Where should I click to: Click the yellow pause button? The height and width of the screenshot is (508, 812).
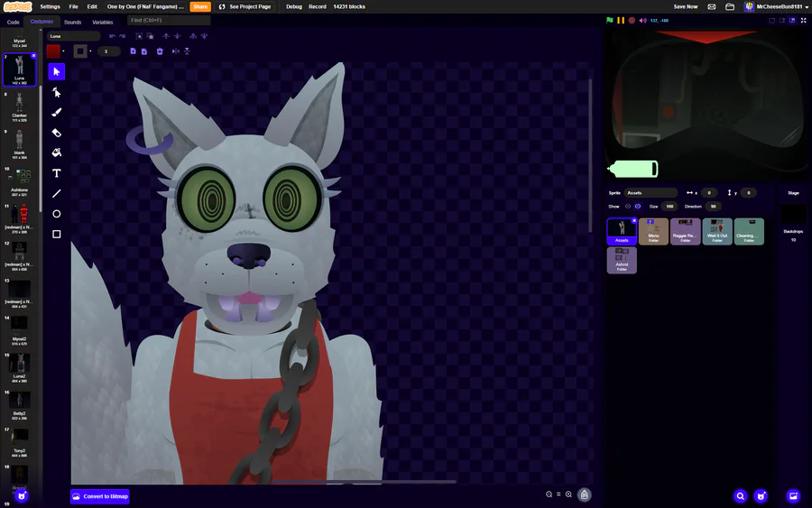tap(621, 20)
